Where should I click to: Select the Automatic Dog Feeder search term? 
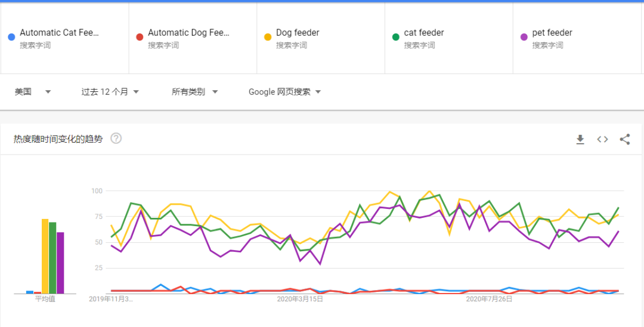click(188, 33)
